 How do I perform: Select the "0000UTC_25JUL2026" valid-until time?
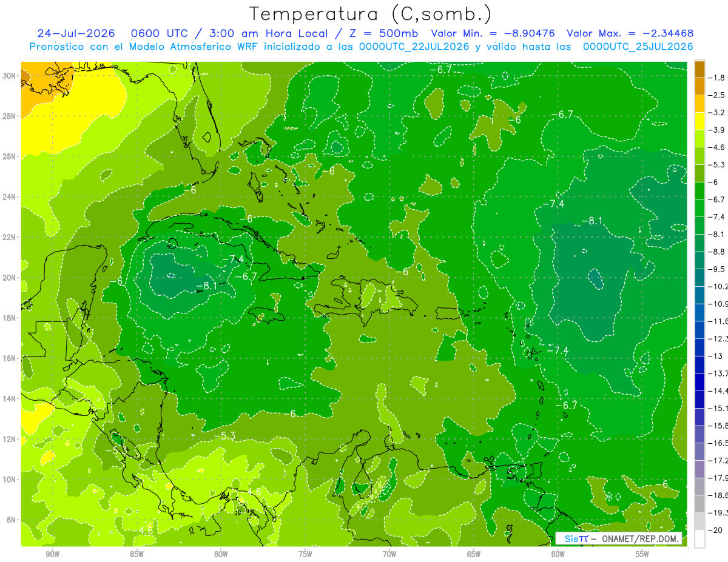click(x=638, y=47)
